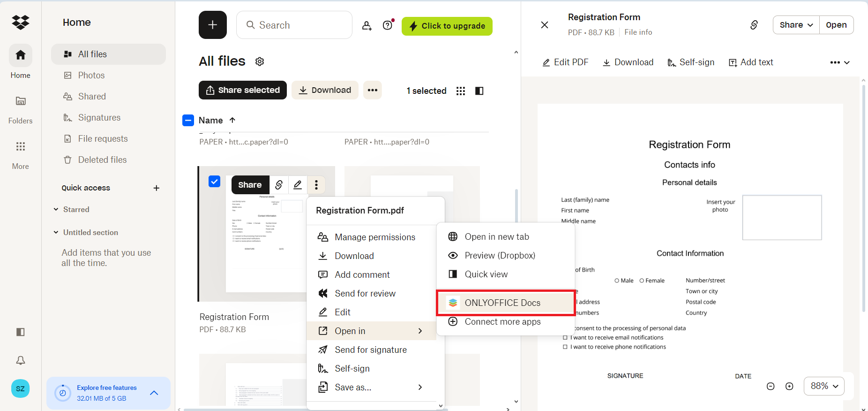The height and width of the screenshot is (411, 868).
Task: Toggle the select-all checkbox beside Name
Action: coord(188,121)
